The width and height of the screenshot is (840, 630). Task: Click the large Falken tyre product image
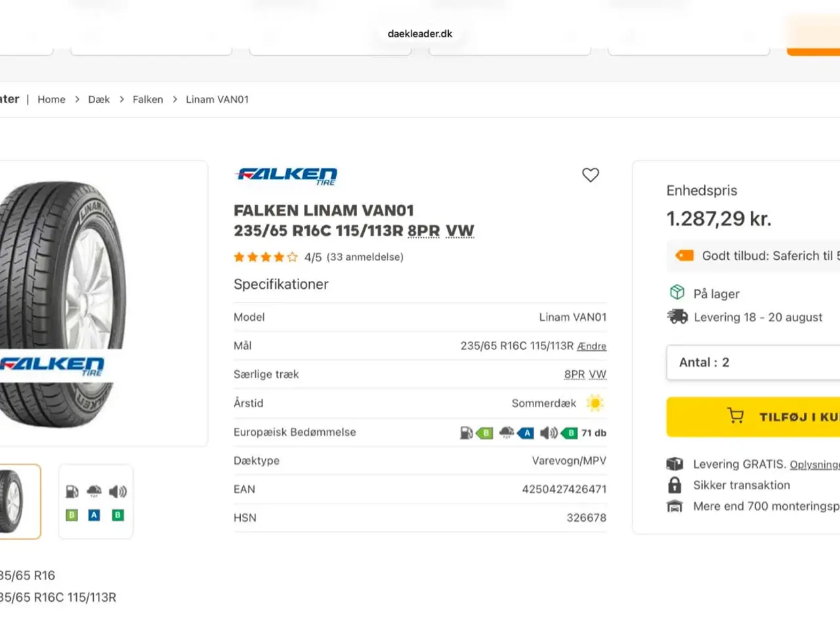(x=64, y=303)
